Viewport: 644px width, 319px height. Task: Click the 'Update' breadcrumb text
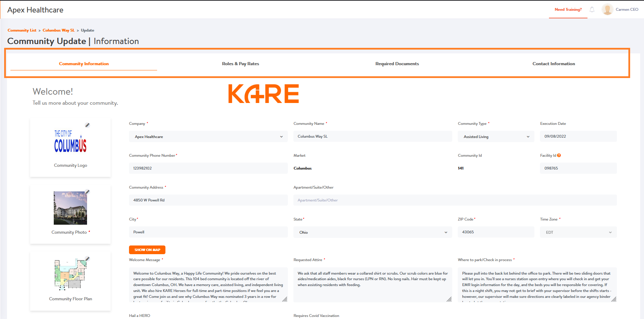[87, 31]
